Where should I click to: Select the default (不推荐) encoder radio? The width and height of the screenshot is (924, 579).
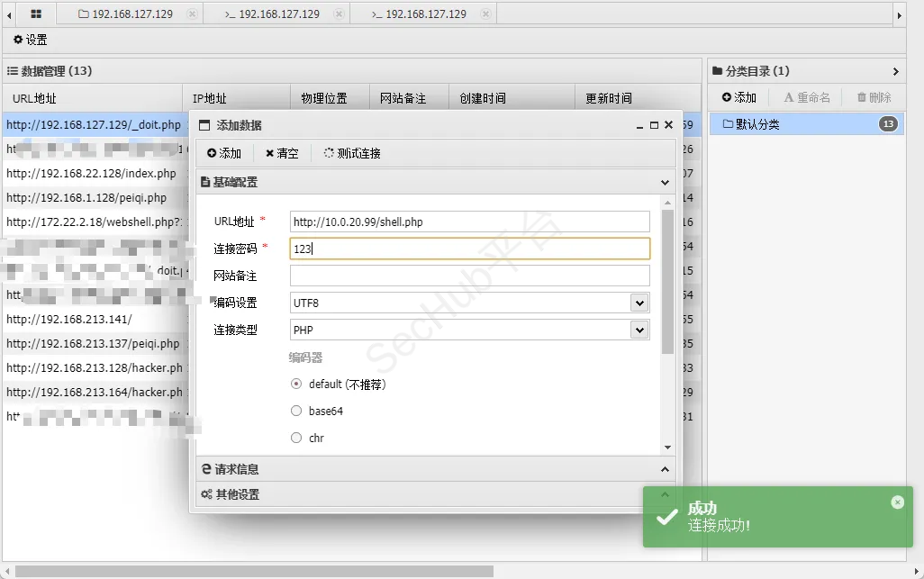296,384
